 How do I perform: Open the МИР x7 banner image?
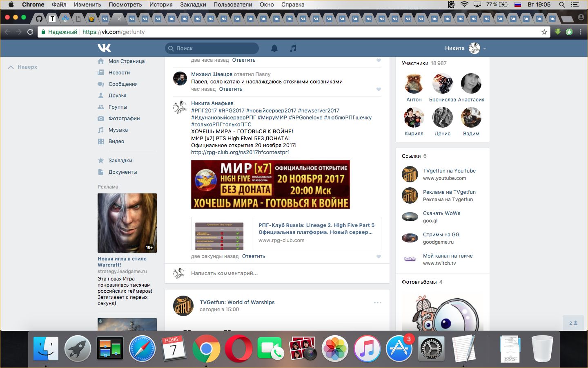click(x=270, y=184)
